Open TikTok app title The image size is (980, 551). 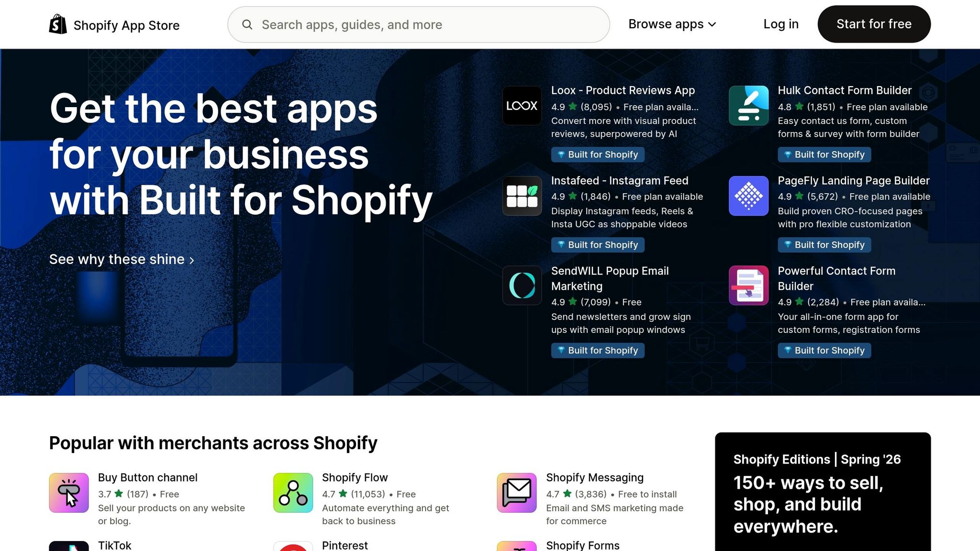114,545
